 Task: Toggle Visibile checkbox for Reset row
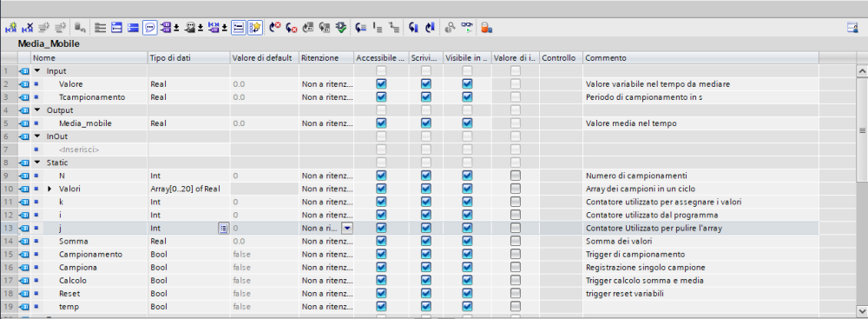coord(467,293)
